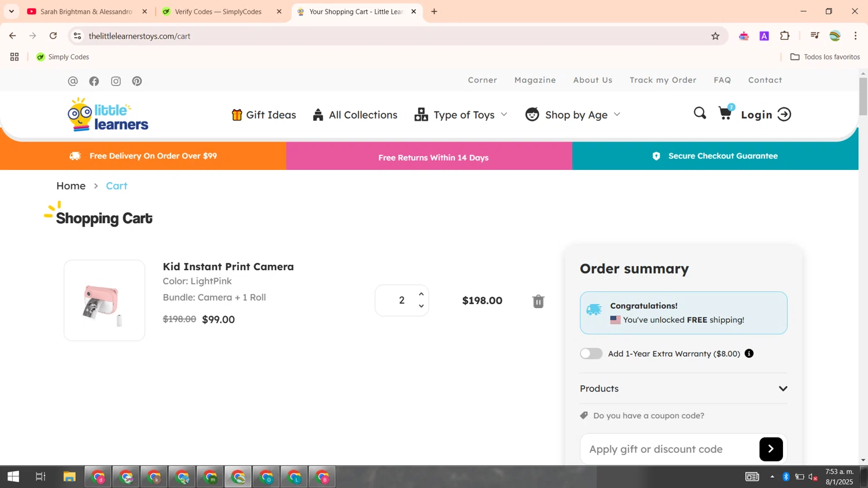This screenshot has height=488, width=868.
Task: Delete Kid Instant Print Camera with trash icon
Action: [538, 301]
